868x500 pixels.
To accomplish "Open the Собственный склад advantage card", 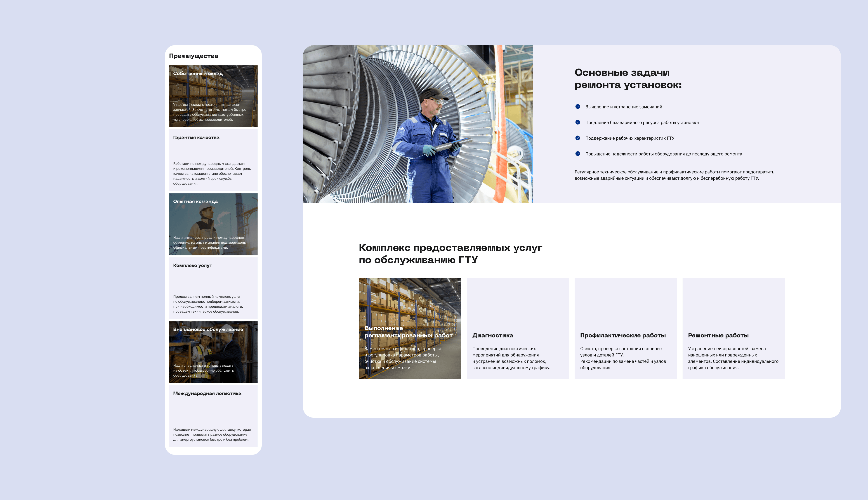I will (x=213, y=96).
